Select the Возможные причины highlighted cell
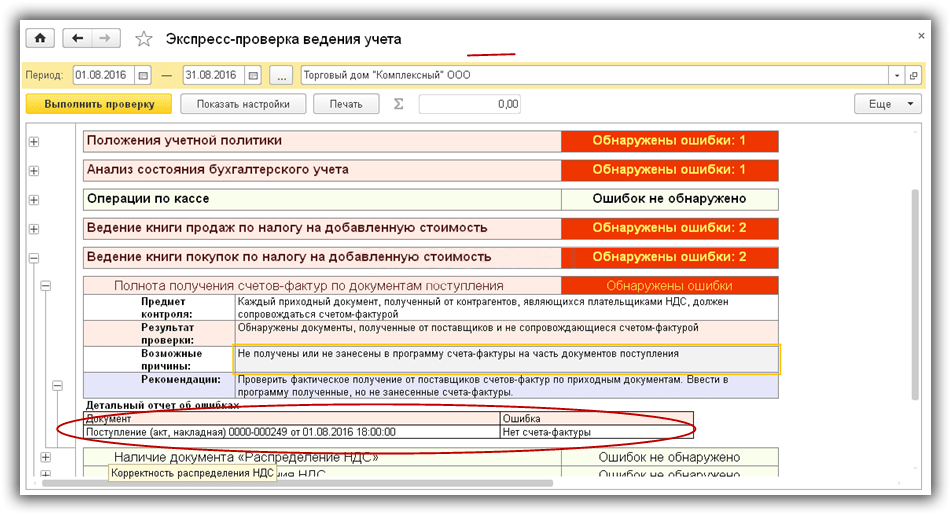 tap(506, 359)
